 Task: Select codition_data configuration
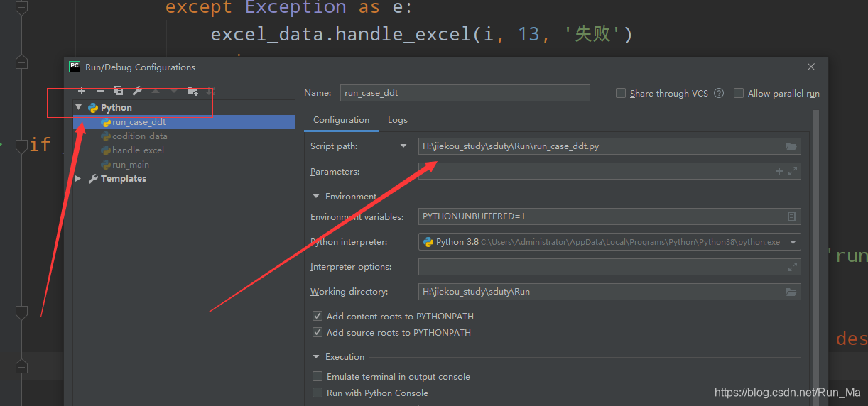pyautogui.click(x=184, y=136)
